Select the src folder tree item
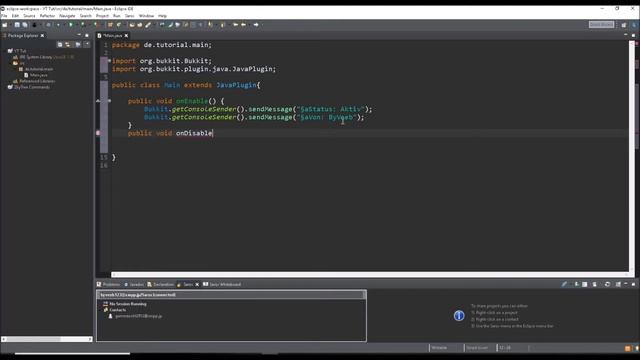Screen dimensions: 640x360 pyautogui.click(x=22, y=63)
